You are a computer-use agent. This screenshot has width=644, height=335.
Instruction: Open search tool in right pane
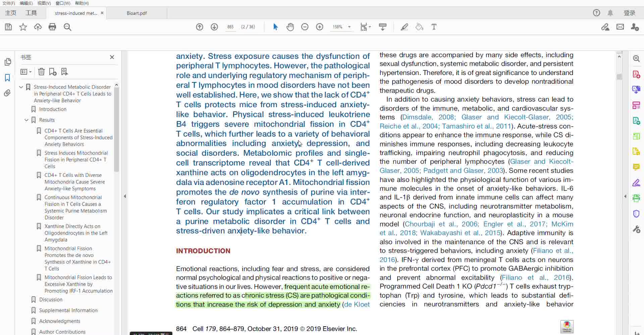coord(636,58)
